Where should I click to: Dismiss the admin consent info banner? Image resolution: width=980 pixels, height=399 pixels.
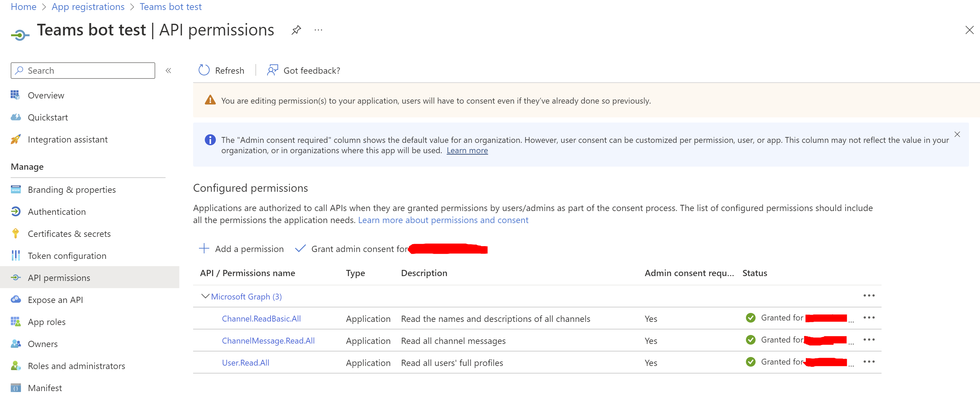click(x=957, y=134)
